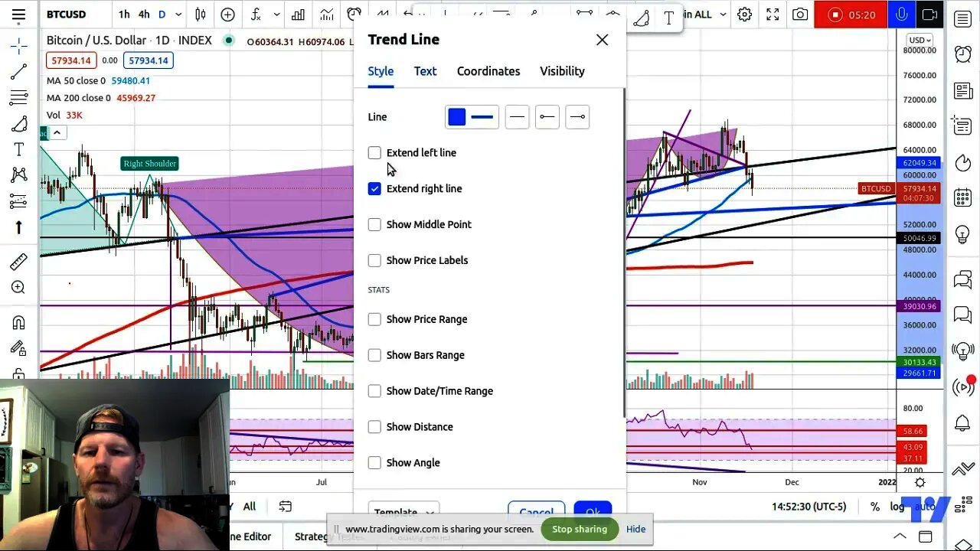Toggle magnet mode
Screen dimensions: 980x551
[19, 322]
